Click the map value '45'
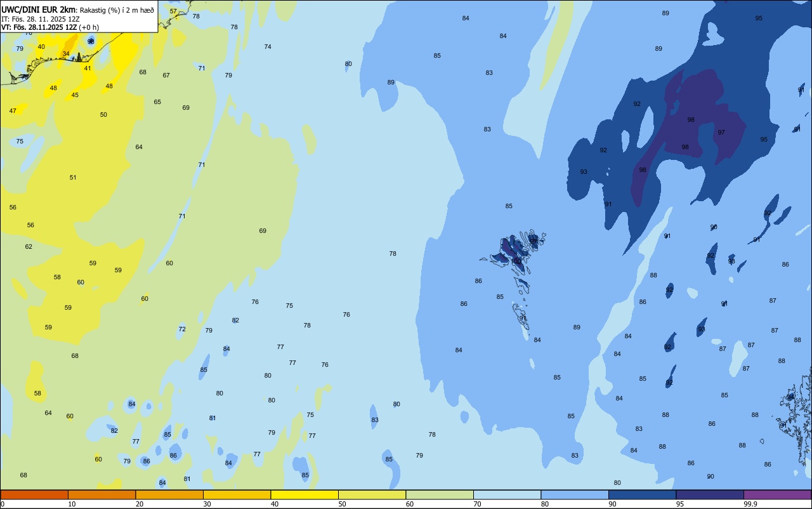Image resolution: width=812 pixels, height=509 pixels. (x=75, y=95)
